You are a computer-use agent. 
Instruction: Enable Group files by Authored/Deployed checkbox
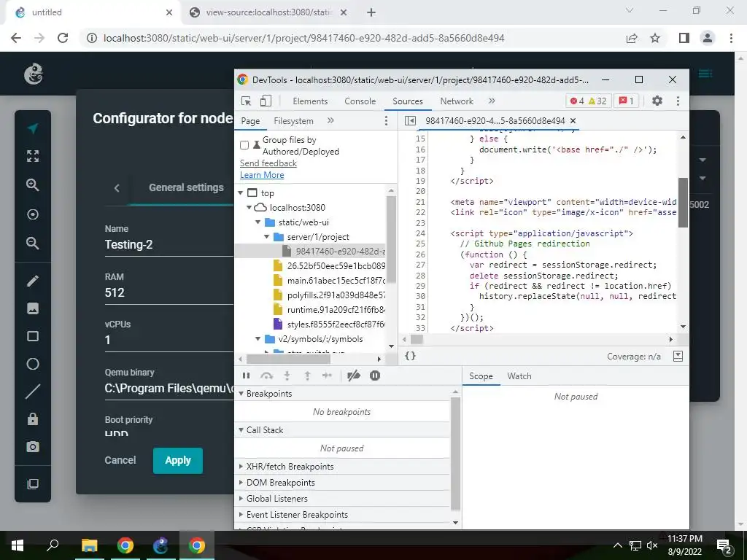coord(244,145)
